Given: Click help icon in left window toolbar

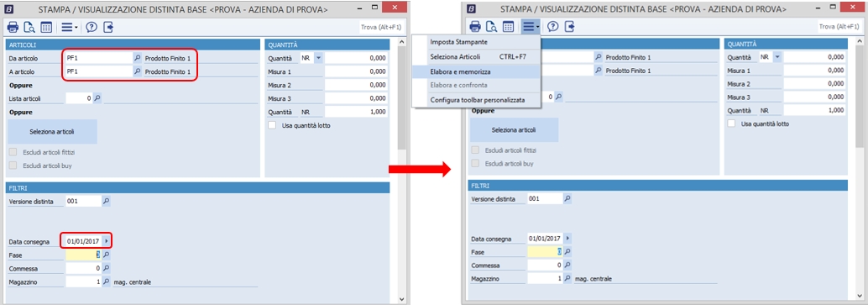Looking at the screenshot, I should tap(92, 27).
